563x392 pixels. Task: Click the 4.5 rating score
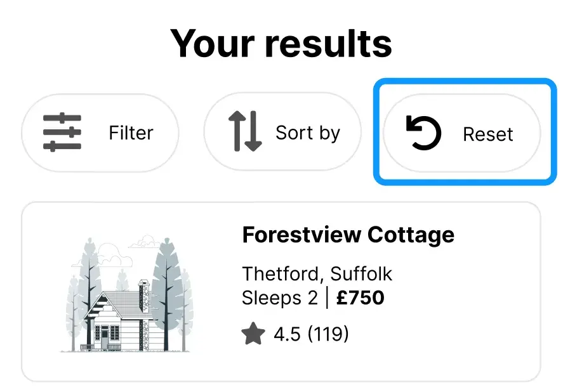click(286, 334)
